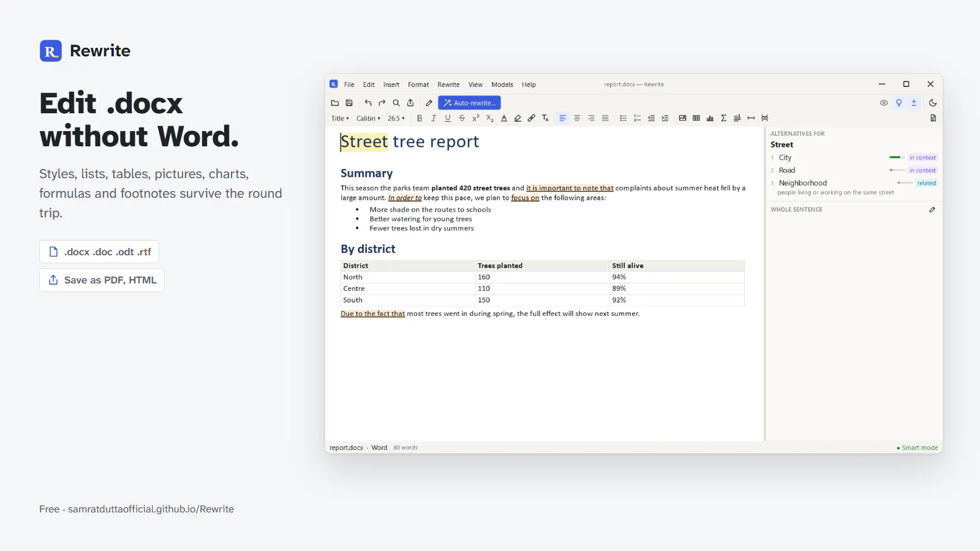Start a bulleted list
This screenshot has height=551, width=980.
click(x=623, y=118)
